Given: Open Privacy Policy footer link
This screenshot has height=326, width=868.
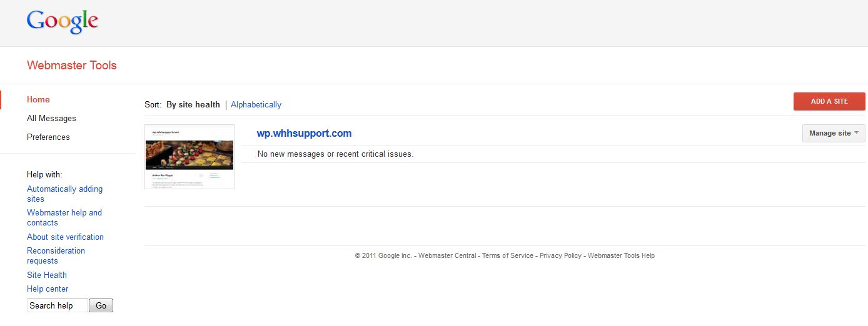Looking at the screenshot, I should (x=560, y=255).
